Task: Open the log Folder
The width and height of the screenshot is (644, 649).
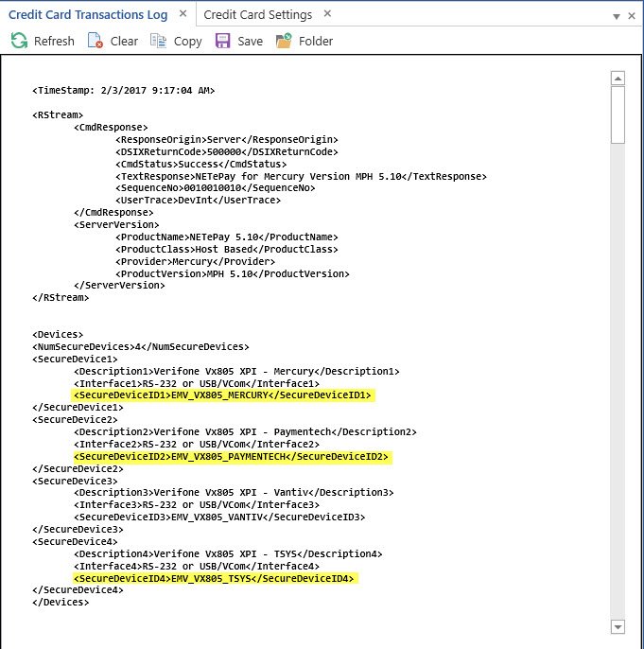Action: [285, 41]
